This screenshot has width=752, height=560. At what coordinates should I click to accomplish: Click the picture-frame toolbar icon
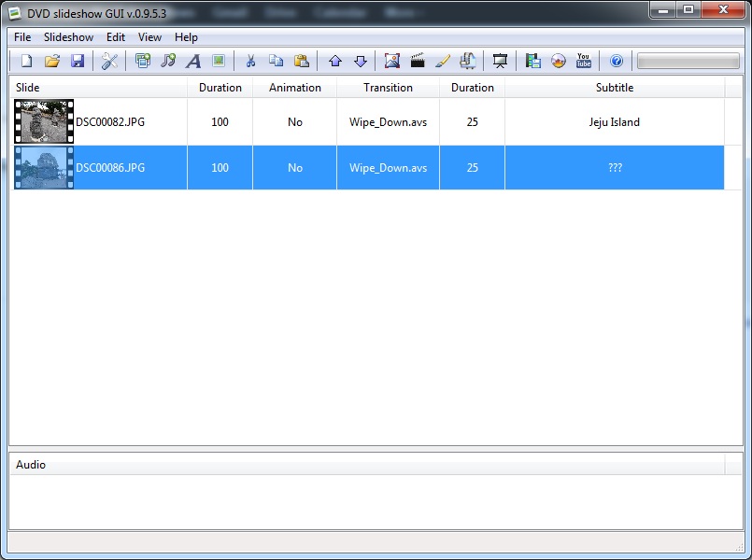click(391, 61)
